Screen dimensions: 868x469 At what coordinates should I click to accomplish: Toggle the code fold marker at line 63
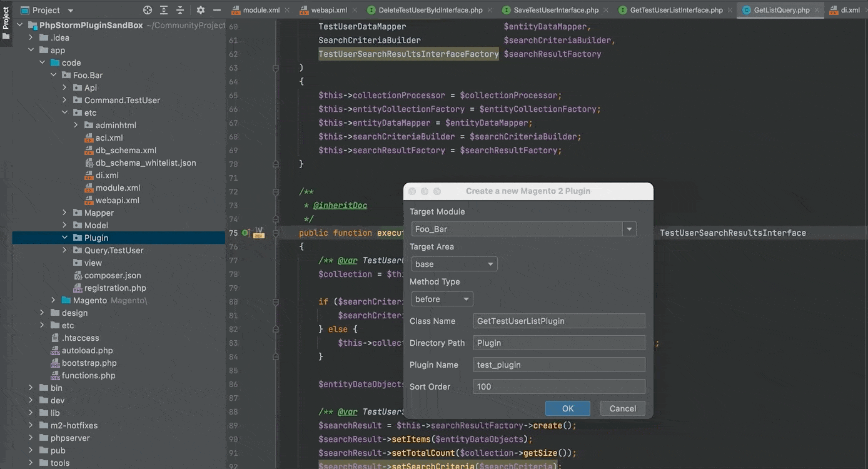276,68
